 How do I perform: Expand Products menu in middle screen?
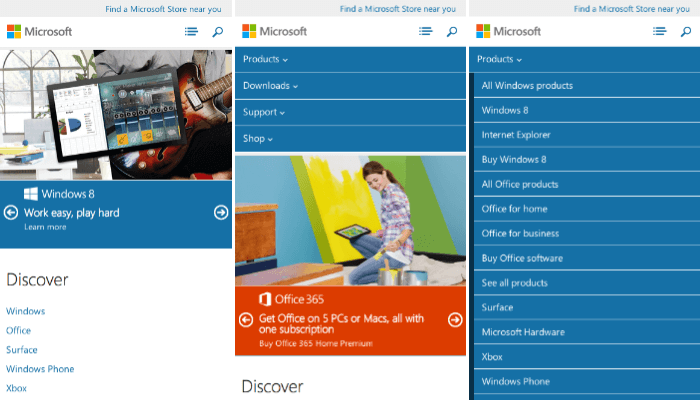(x=350, y=59)
